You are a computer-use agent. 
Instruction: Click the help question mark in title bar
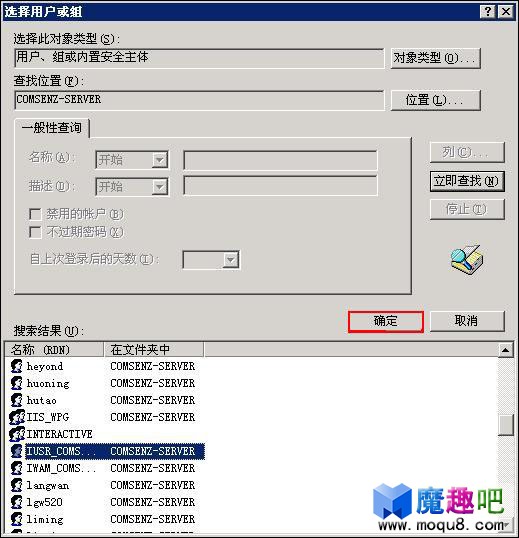tap(488, 12)
